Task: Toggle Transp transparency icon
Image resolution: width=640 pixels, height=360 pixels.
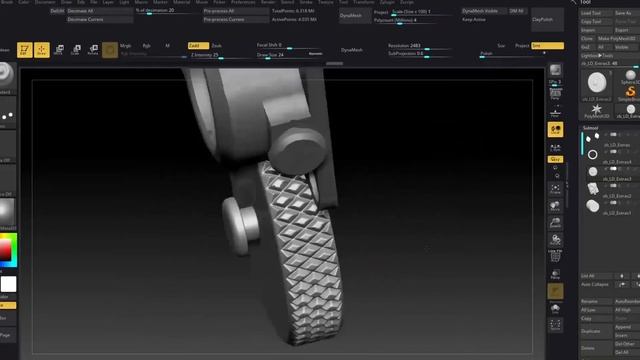Action: click(x=555, y=274)
